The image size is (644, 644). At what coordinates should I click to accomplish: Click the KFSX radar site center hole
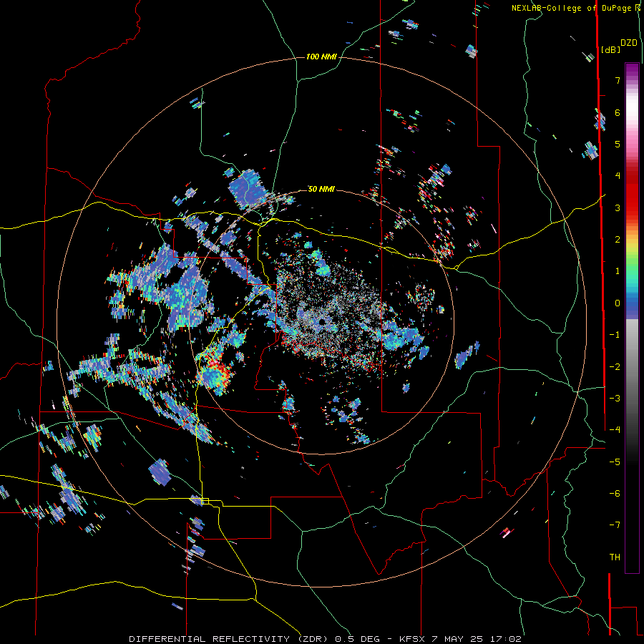pos(321,321)
